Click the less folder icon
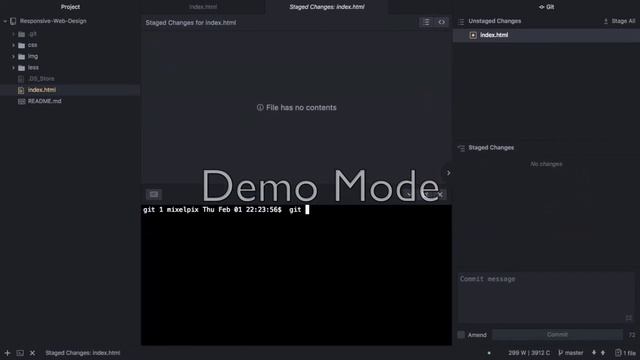This screenshot has height=360, width=640. 22,68
